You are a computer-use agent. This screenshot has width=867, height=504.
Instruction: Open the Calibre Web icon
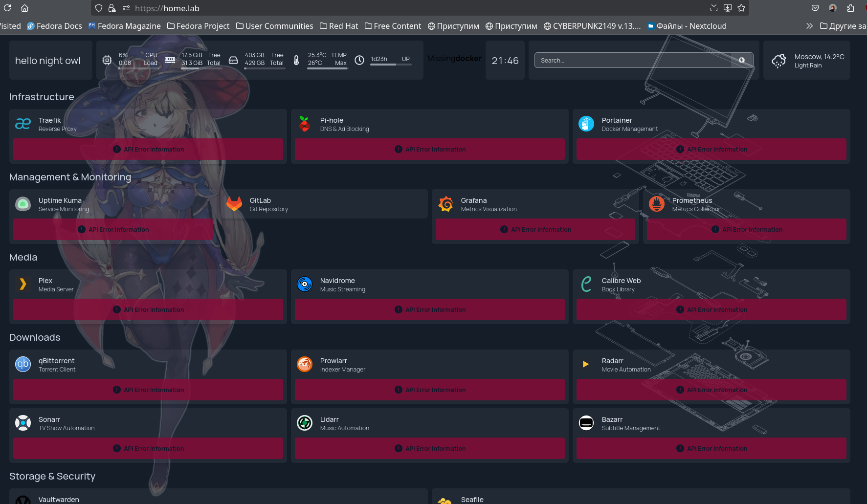[586, 285]
